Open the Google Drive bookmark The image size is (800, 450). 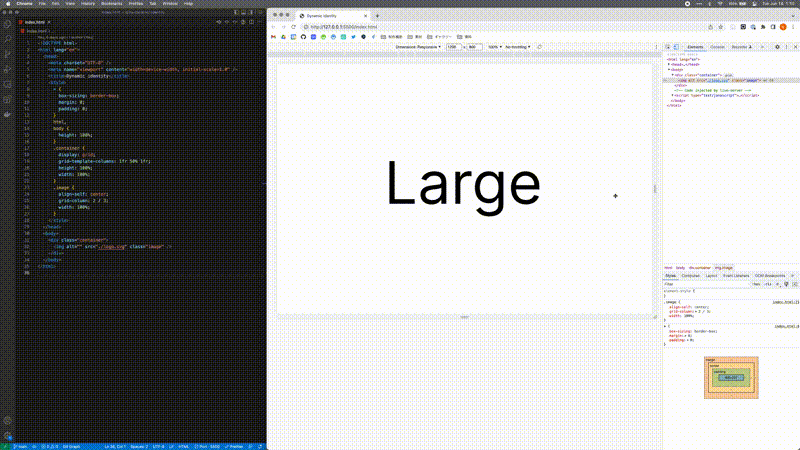pos(283,37)
